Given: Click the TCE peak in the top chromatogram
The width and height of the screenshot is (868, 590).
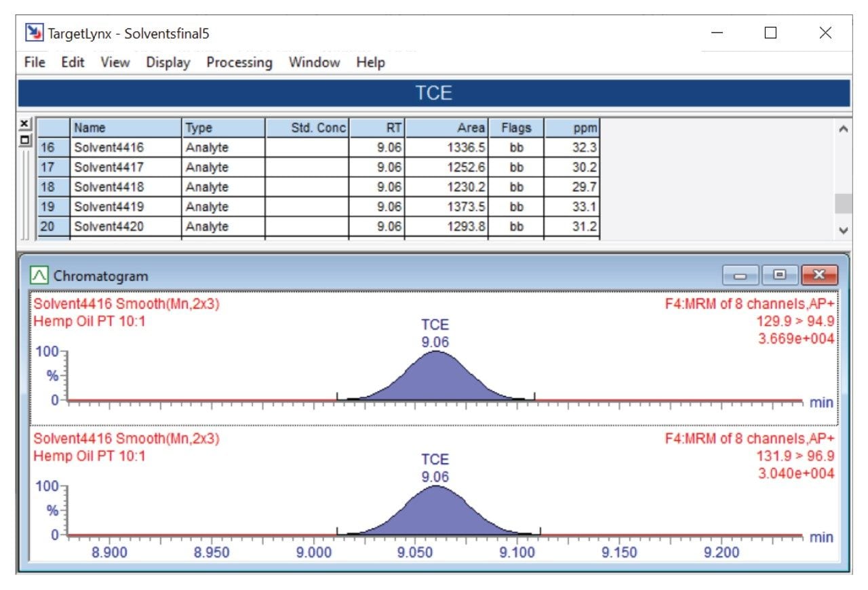Looking at the screenshot, I should (x=435, y=378).
